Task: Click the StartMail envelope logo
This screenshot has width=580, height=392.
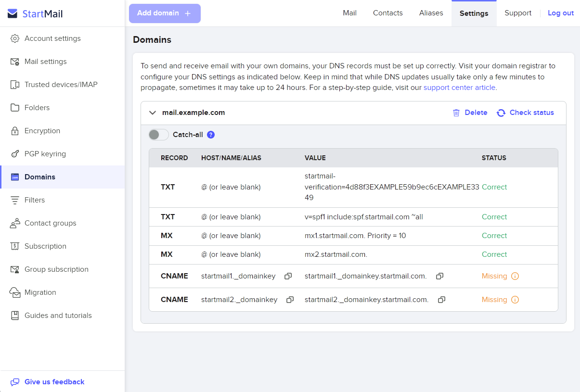Action: point(13,13)
